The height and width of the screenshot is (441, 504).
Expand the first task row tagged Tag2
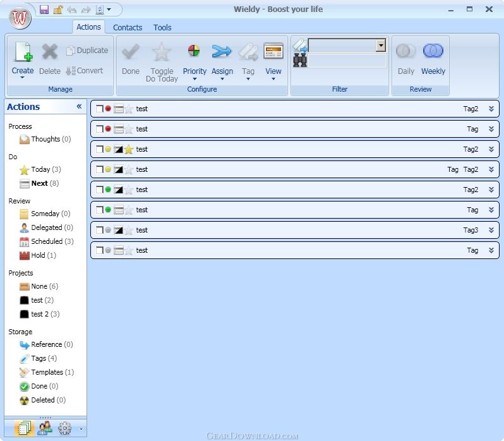tap(491, 109)
